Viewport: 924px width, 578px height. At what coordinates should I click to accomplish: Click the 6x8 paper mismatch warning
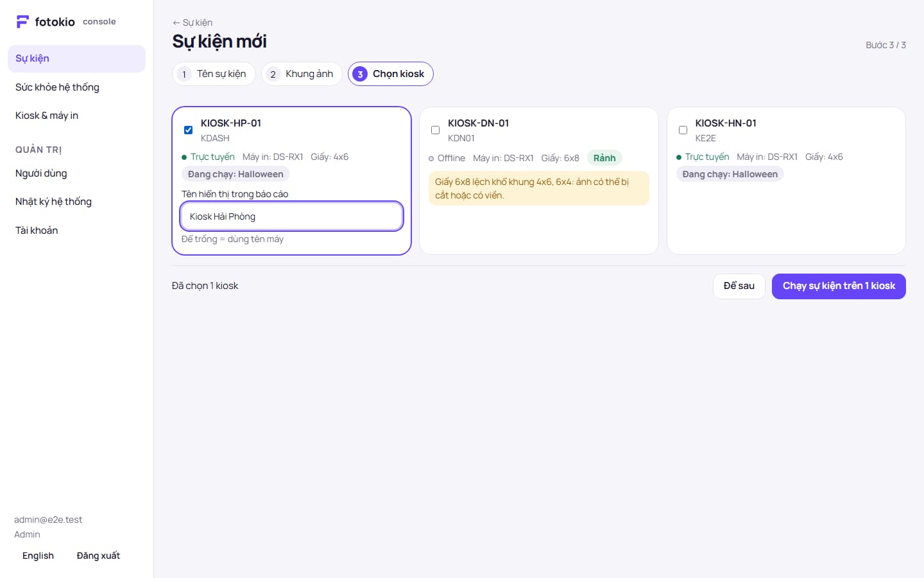coord(539,188)
